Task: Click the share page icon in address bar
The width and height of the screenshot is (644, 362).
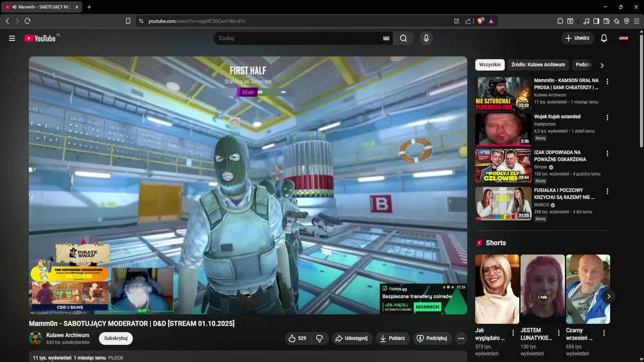Action: coord(468,21)
